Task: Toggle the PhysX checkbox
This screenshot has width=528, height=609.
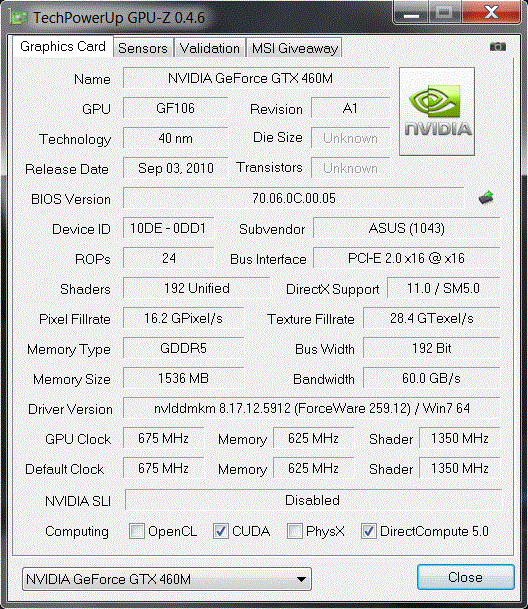Action: click(294, 531)
